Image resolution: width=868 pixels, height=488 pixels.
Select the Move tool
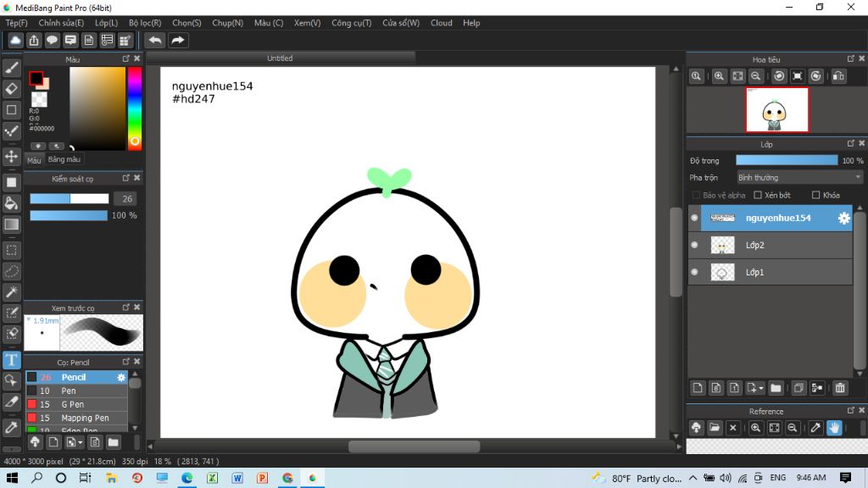12,157
